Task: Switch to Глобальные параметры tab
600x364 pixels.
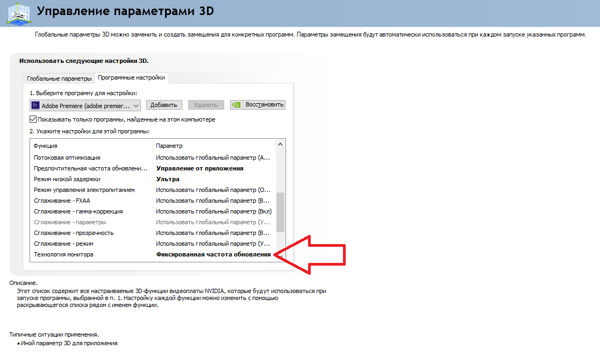Action: click(x=59, y=78)
